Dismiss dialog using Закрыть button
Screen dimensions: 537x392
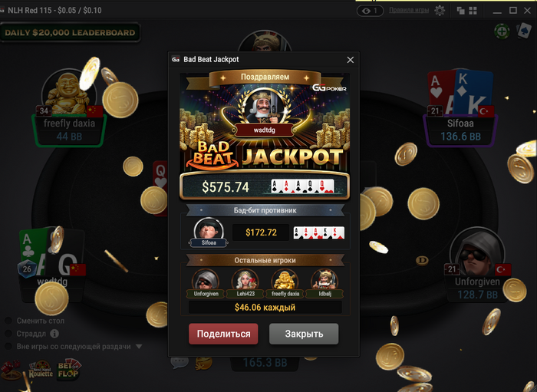[x=304, y=334]
